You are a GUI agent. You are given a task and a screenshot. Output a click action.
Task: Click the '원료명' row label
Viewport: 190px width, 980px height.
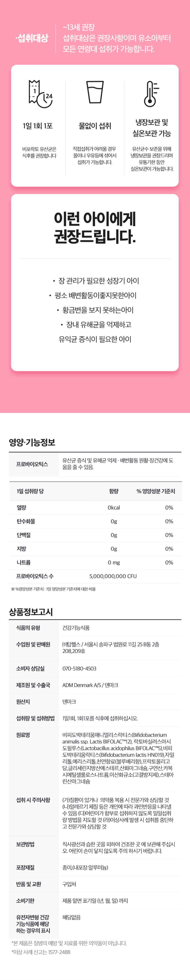(23, 735)
